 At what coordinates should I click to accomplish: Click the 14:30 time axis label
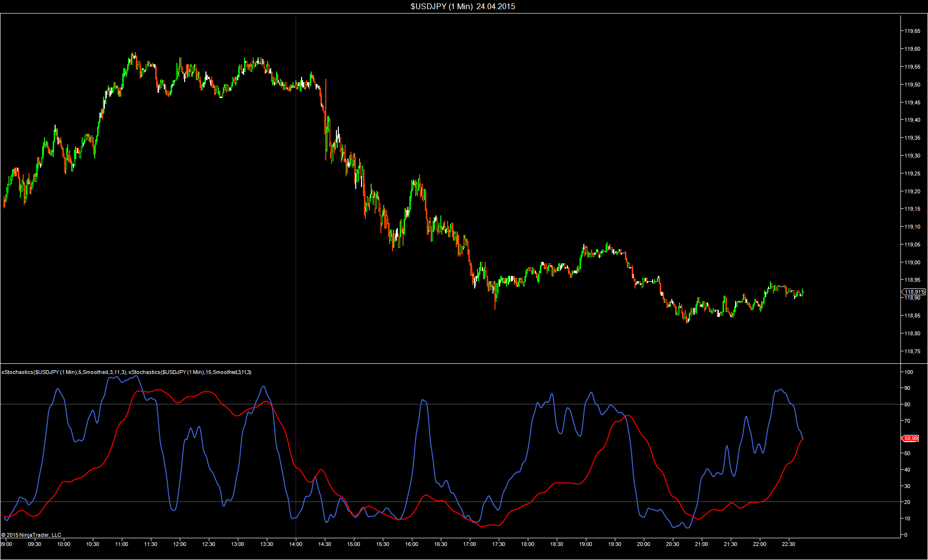coord(325,544)
